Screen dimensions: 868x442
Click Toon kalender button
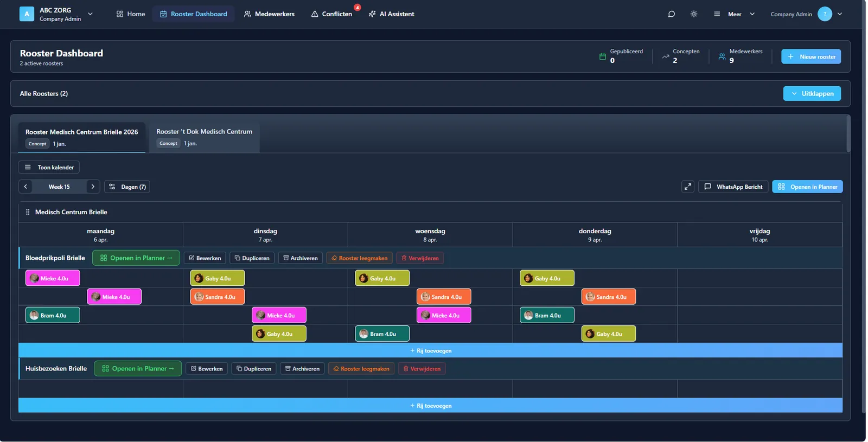pyautogui.click(x=49, y=167)
